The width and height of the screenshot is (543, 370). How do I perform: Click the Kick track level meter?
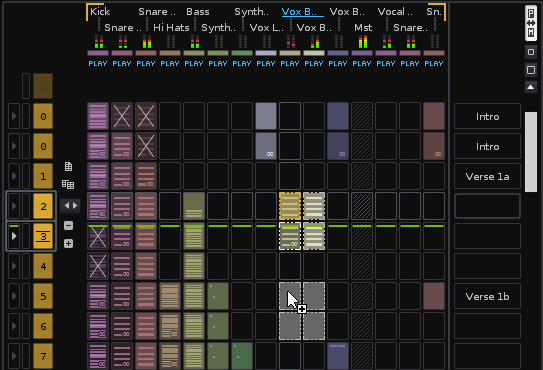tap(99, 42)
